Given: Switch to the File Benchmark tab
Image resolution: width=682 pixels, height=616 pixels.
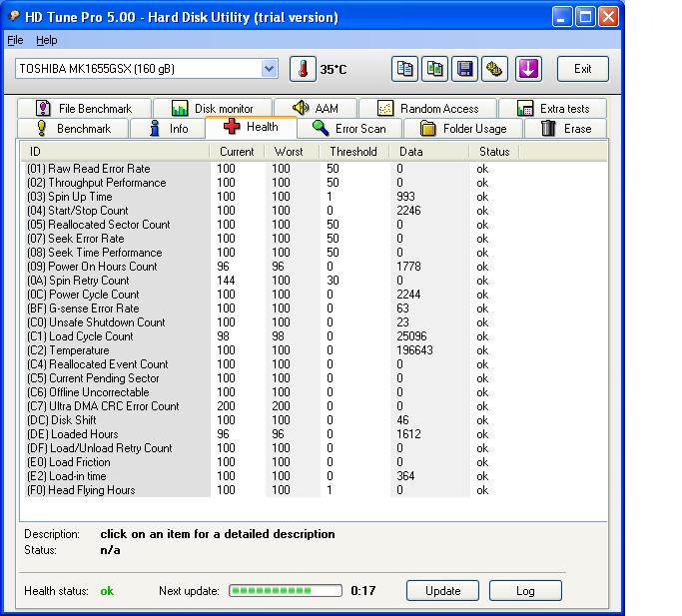Looking at the screenshot, I should [x=85, y=108].
